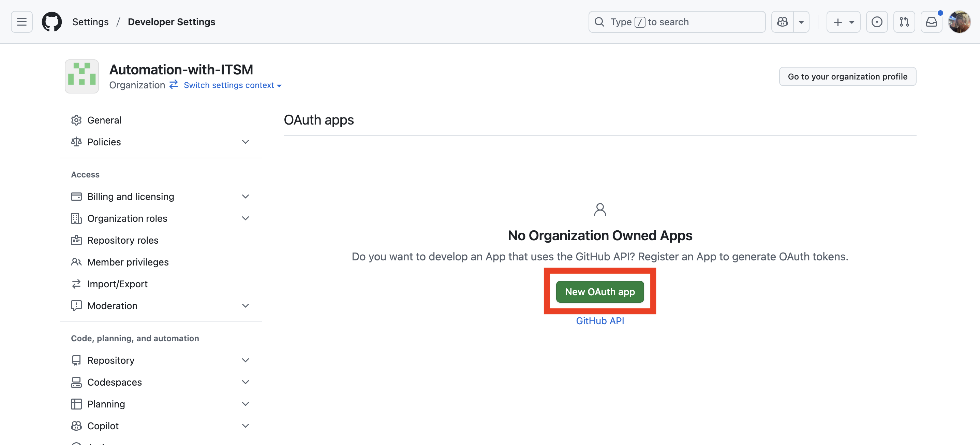
Task: Focus the Type / to search field
Action: pyautogui.click(x=677, y=22)
